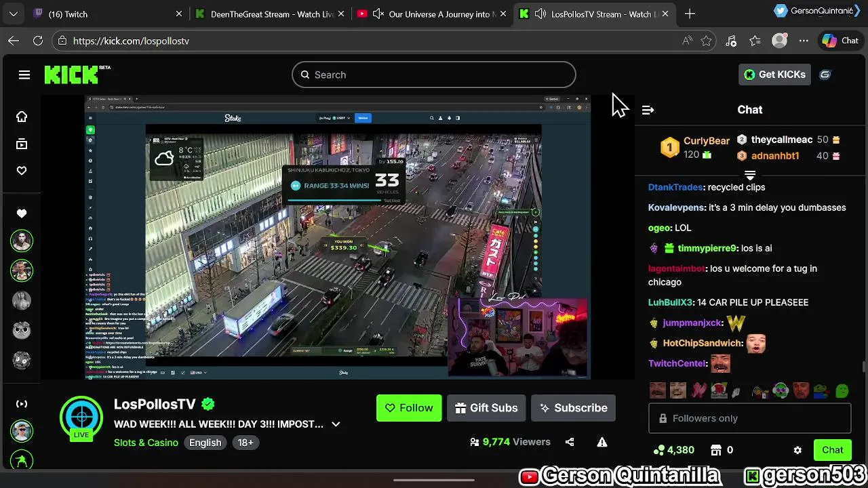868x488 pixels.
Task: Click the Followers only chat input
Action: coord(749,418)
